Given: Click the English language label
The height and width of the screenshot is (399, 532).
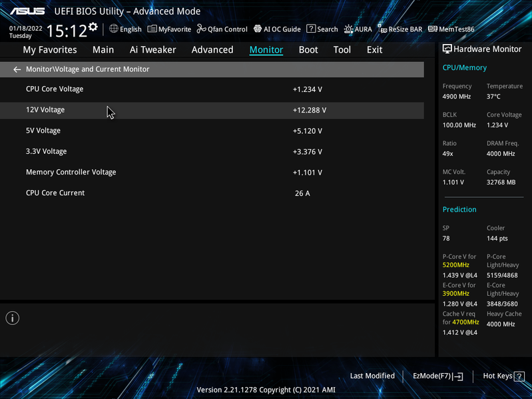Looking at the screenshot, I should pyautogui.click(x=131, y=29).
